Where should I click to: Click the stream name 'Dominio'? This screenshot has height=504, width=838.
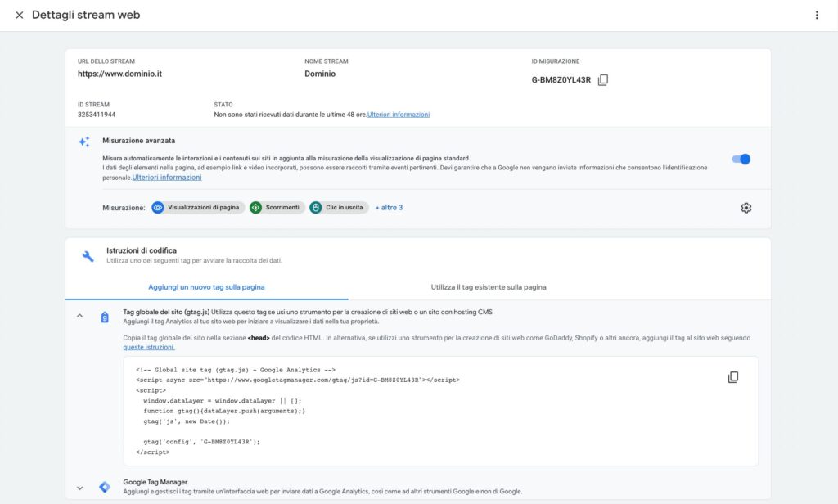pyautogui.click(x=320, y=74)
